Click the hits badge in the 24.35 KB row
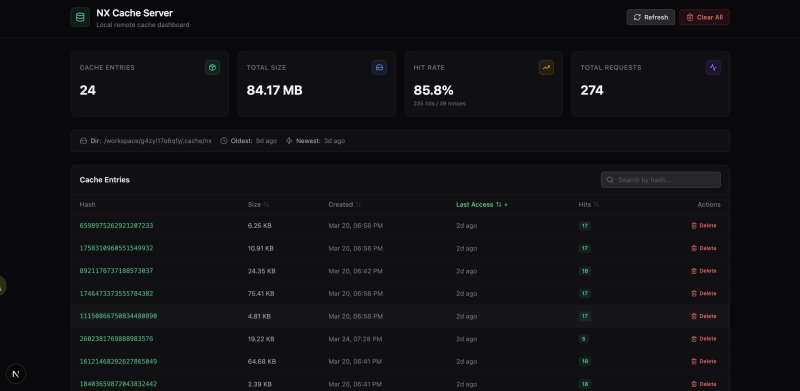Screen dimensions: 800x391 click(x=585, y=271)
